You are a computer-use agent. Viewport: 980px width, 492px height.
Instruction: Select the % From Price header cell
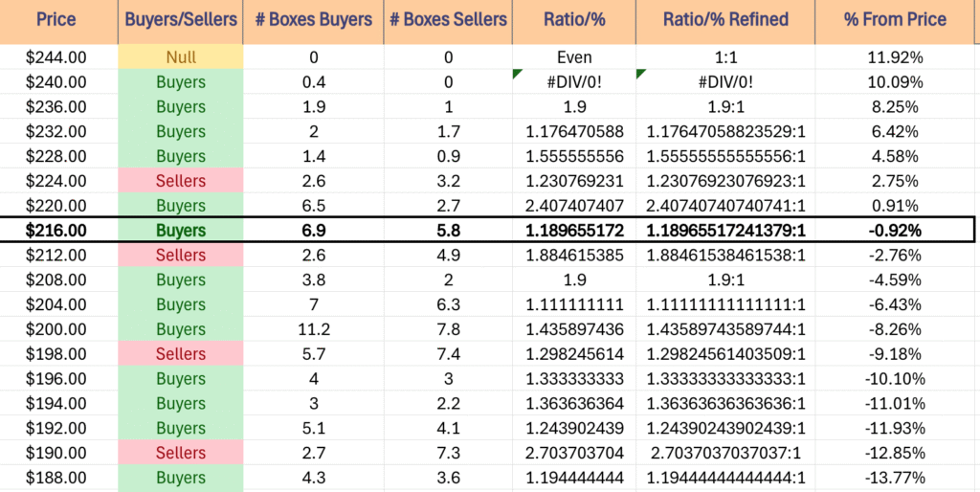click(x=896, y=21)
